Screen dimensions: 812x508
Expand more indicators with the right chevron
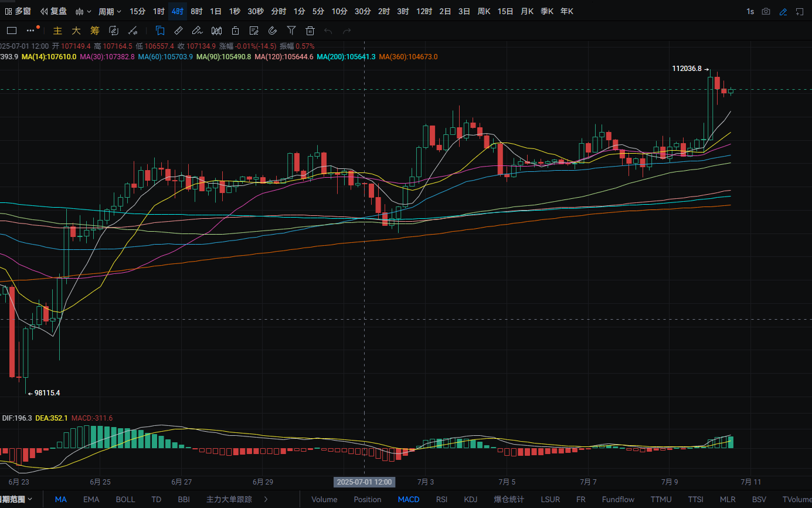coord(266,499)
